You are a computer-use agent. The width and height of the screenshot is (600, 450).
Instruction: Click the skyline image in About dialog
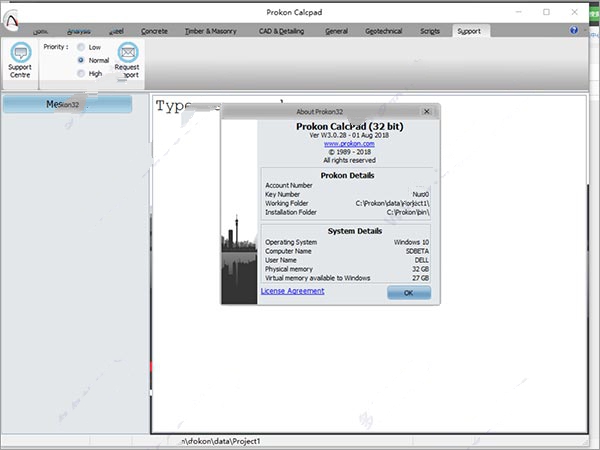click(239, 212)
